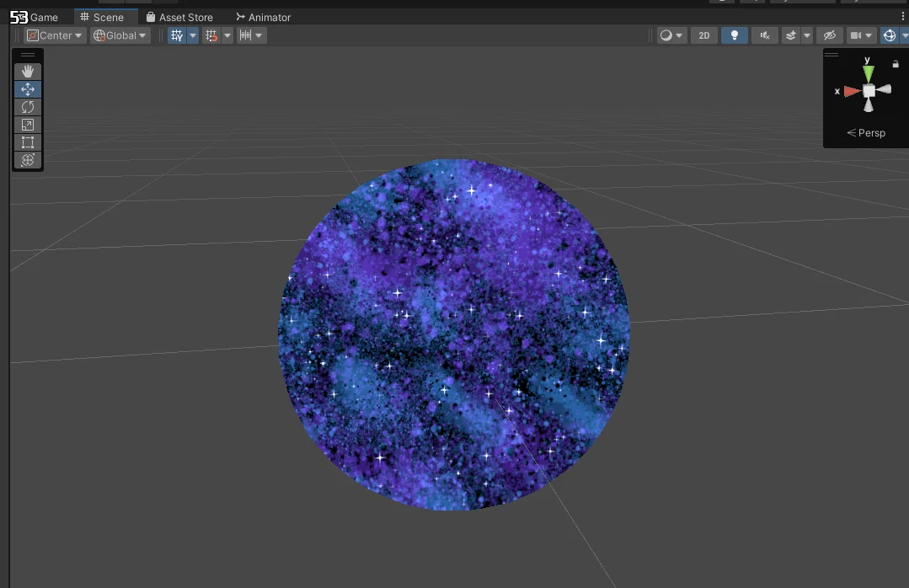909x588 pixels.
Task: Toggle 2D scene view mode
Action: pyautogui.click(x=703, y=35)
